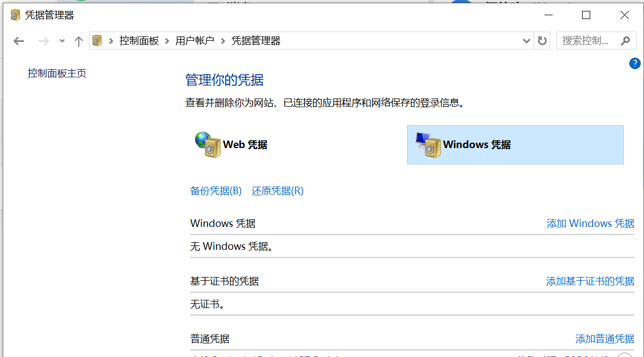
Task: Click 添加 Windows 凭据 link
Action: 590,223
